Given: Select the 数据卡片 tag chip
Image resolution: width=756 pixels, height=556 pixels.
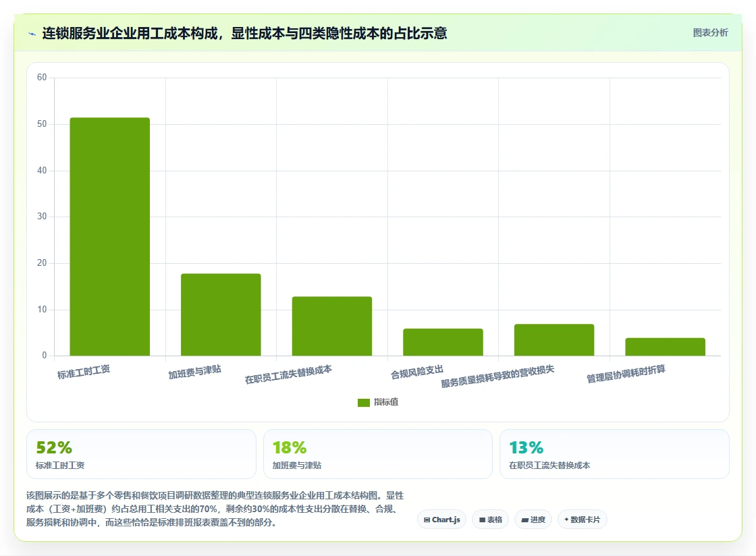Looking at the screenshot, I should click(x=583, y=520).
